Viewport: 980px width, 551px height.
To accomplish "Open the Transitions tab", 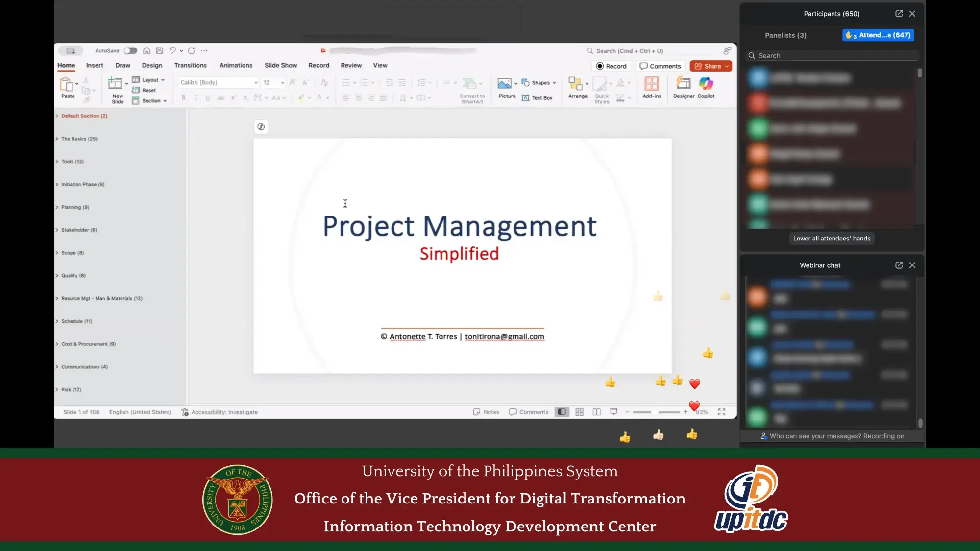I will pyautogui.click(x=190, y=65).
